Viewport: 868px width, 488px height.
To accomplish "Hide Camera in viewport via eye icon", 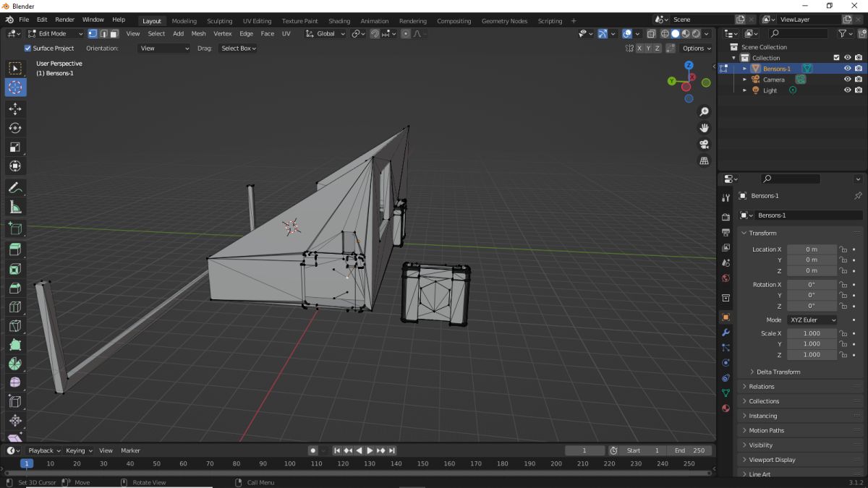I will pyautogui.click(x=847, y=80).
